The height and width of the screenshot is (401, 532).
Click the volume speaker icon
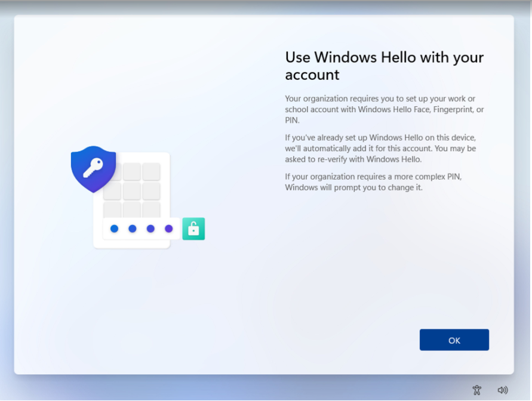(503, 390)
